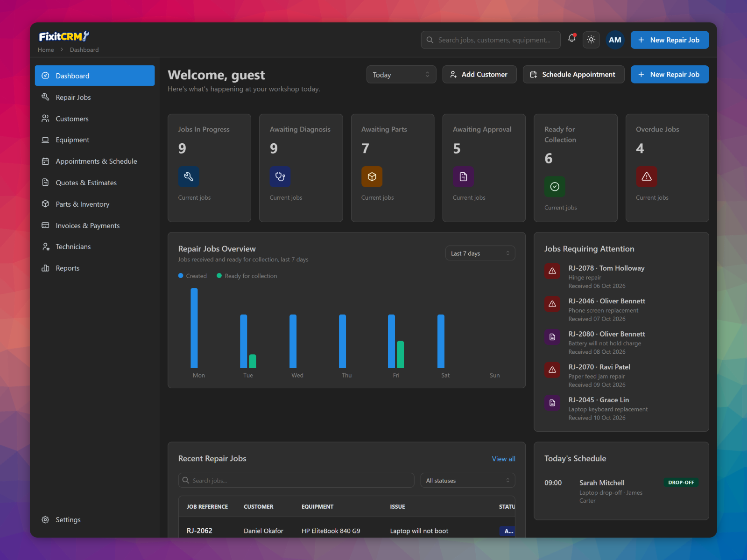Click the DROP-OFF badge for Sarah Mitchell
The image size is (747, 560).
click(681, 483)
